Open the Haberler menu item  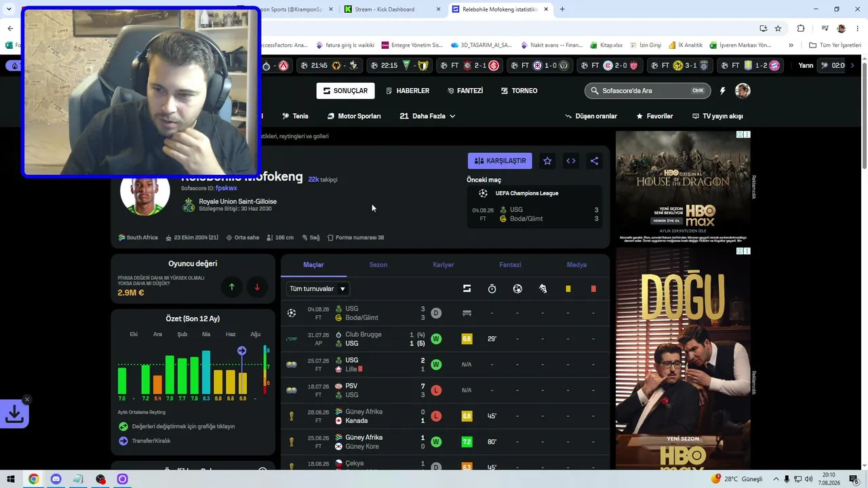pos(408,91)
